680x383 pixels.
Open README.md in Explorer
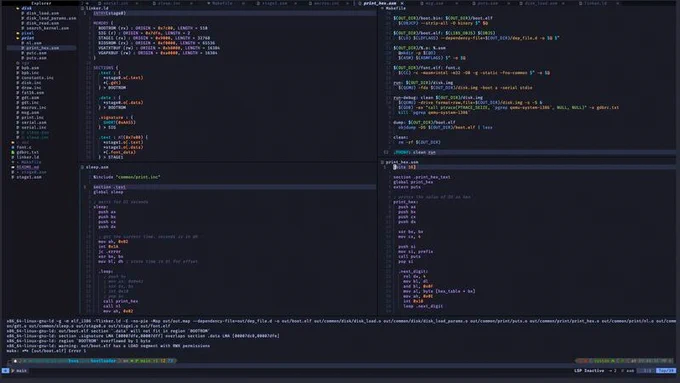coord(28,167)
